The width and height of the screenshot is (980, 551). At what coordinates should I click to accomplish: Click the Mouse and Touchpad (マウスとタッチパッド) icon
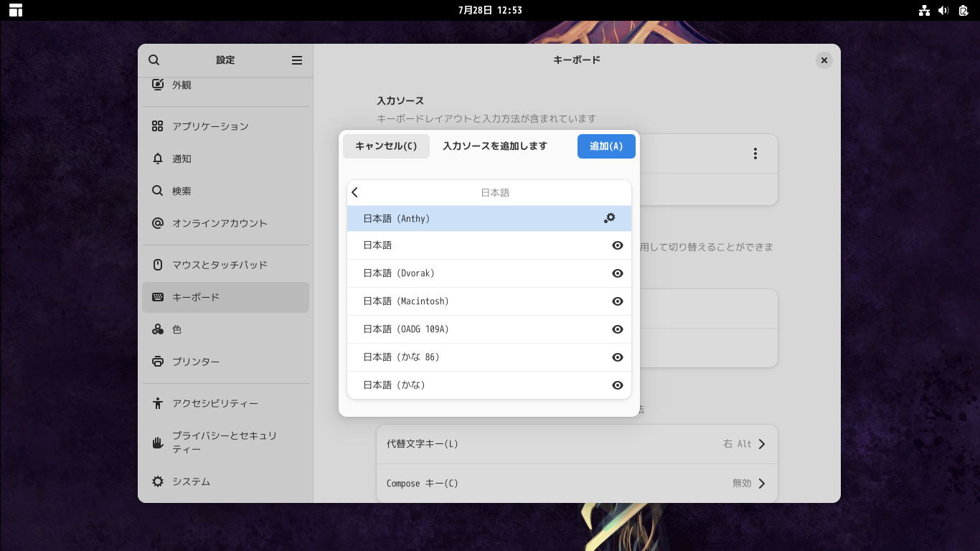[x=158, y=265]
